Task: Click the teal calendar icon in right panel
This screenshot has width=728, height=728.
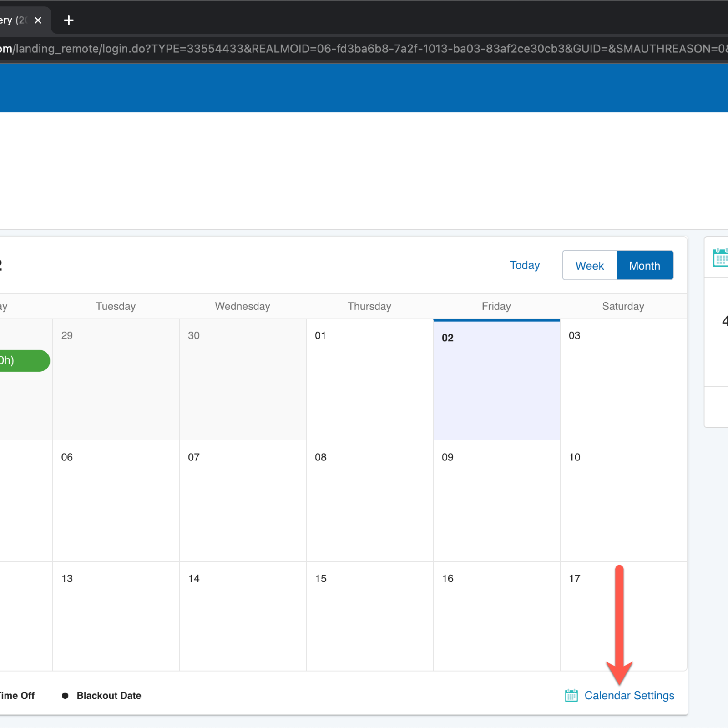Action: point(721,258)
